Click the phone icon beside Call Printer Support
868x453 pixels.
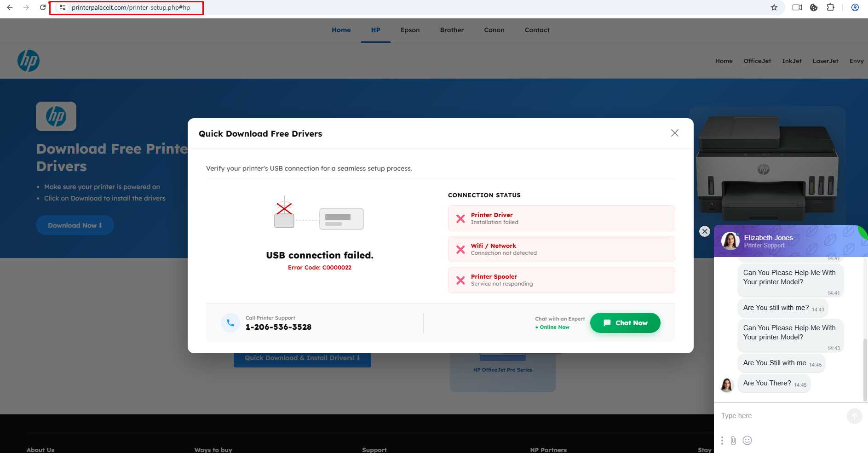230,323
